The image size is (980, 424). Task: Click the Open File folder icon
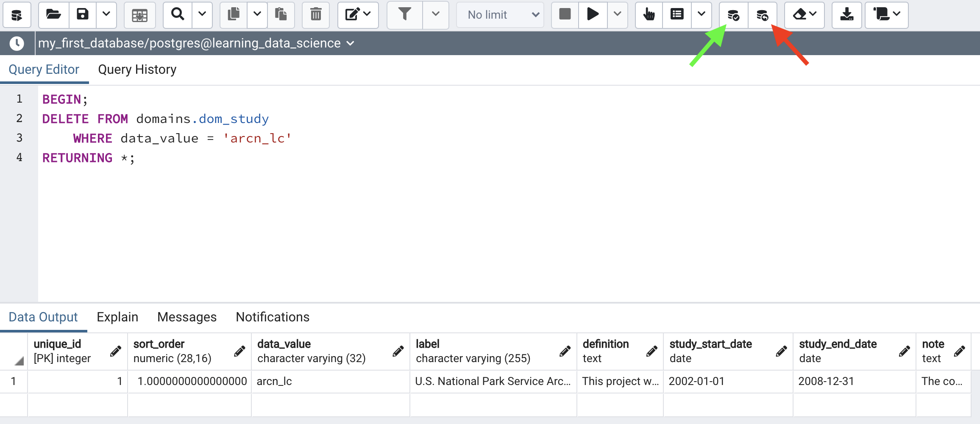[53, 15]
